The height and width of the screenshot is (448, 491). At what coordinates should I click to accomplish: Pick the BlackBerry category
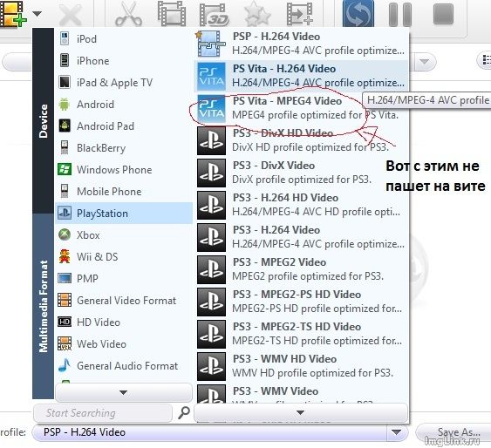pos(124,147)
